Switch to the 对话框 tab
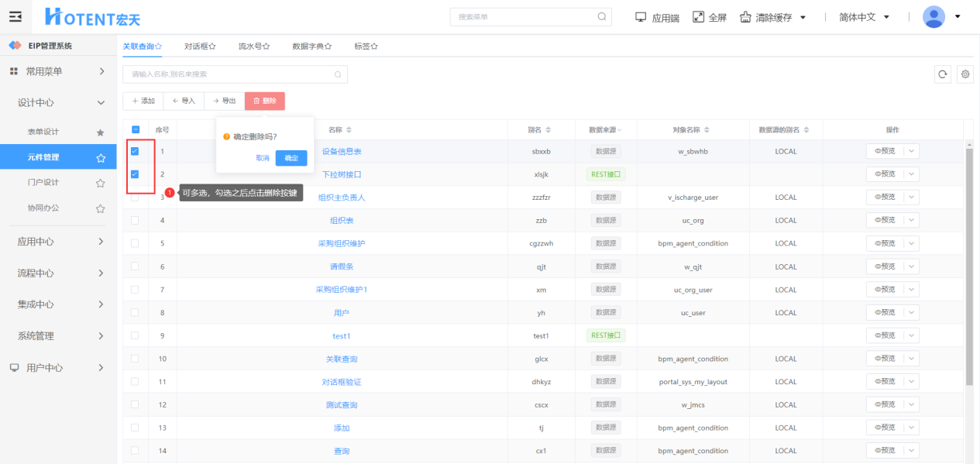Image resolution: width=980 pixels, height=464 pixels. click(x=200, y=46)
